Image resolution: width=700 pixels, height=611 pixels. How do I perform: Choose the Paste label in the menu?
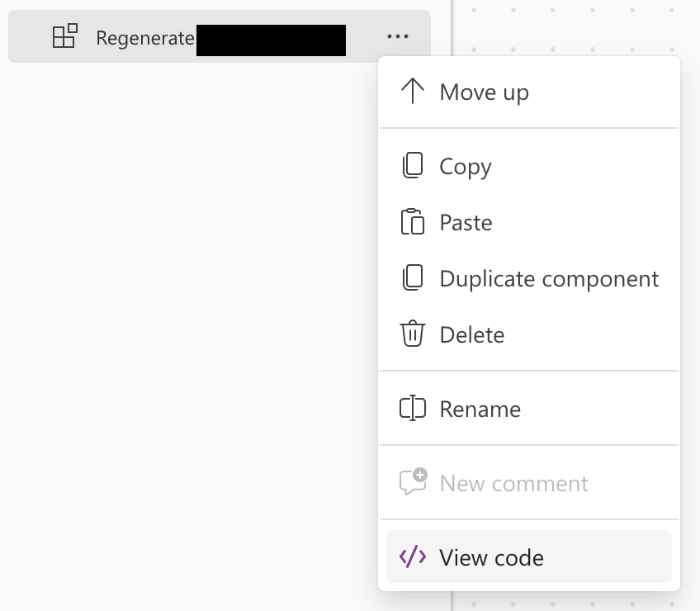pyautogui.click(x=466, y=223)
